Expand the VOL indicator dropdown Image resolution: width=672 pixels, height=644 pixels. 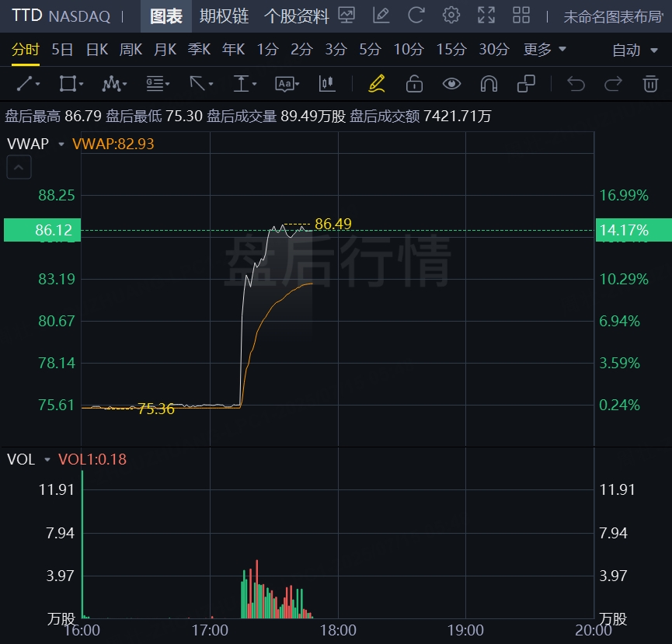pos(47,460)
